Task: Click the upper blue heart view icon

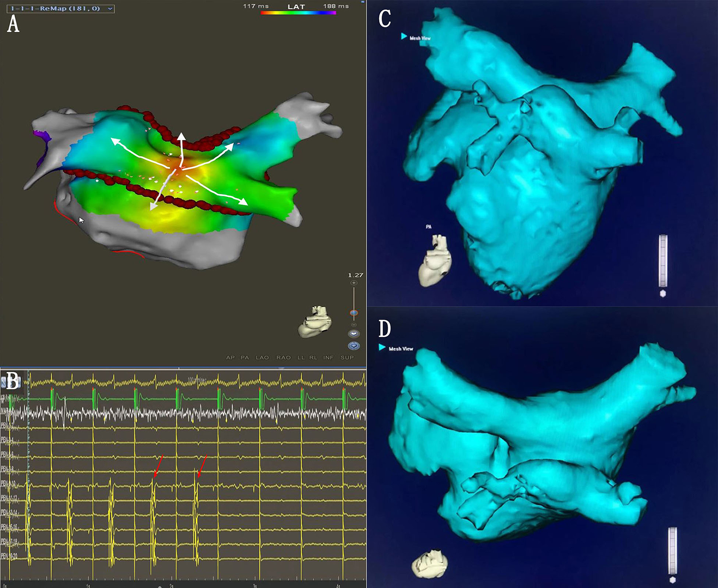Action: 354,334
